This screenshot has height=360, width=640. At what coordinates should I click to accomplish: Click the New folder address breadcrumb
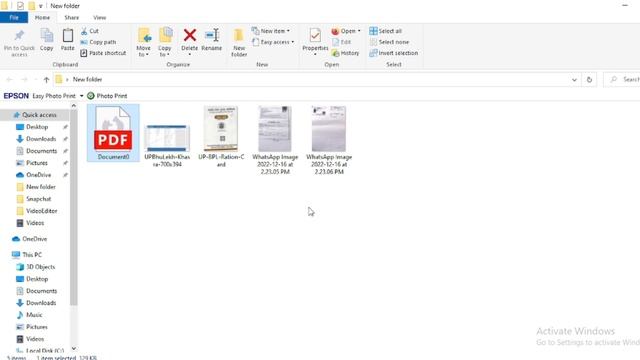87,80
